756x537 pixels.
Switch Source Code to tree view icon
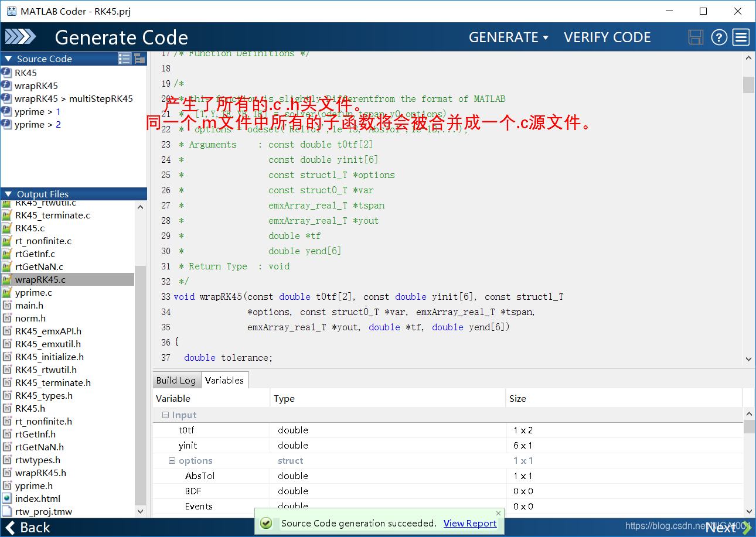click(139, 59)
